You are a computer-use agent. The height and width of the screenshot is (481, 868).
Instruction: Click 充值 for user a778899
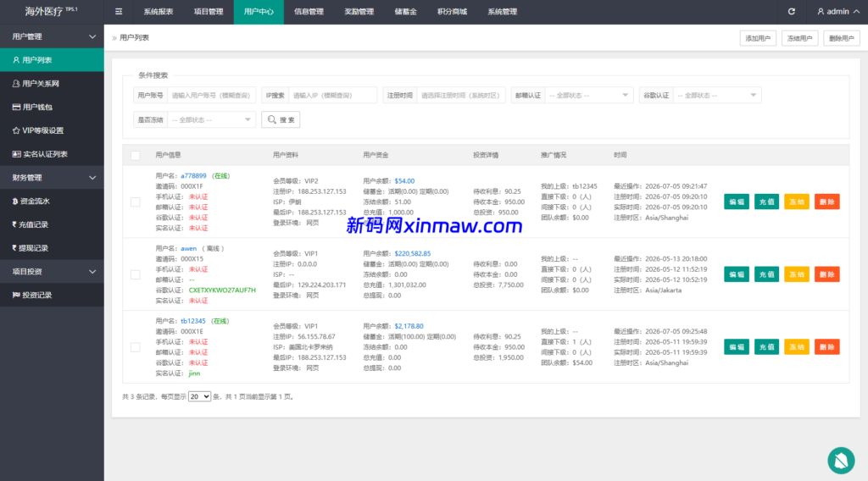click(x=766, y=202)
